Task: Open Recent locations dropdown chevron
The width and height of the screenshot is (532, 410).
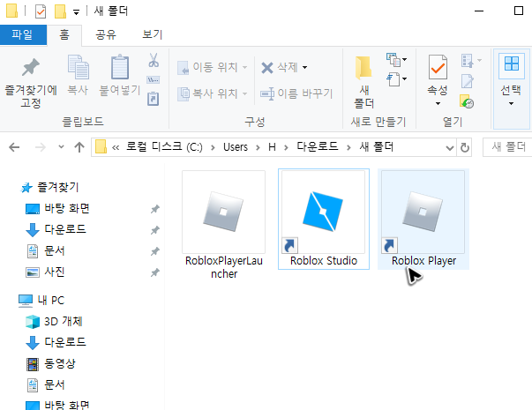Action: (x=61, y=147)
